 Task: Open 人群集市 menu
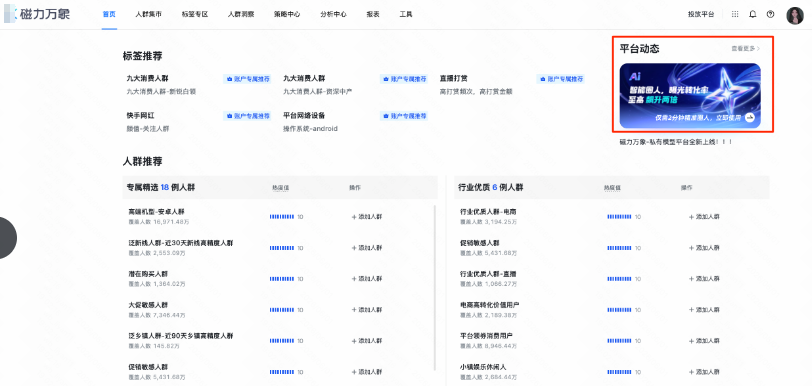[149, 15]
